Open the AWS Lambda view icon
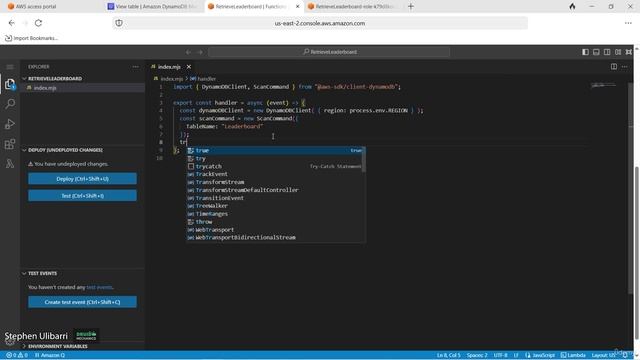Image resolution: width=640 pixels, height=360 pixels. (10, 164)
